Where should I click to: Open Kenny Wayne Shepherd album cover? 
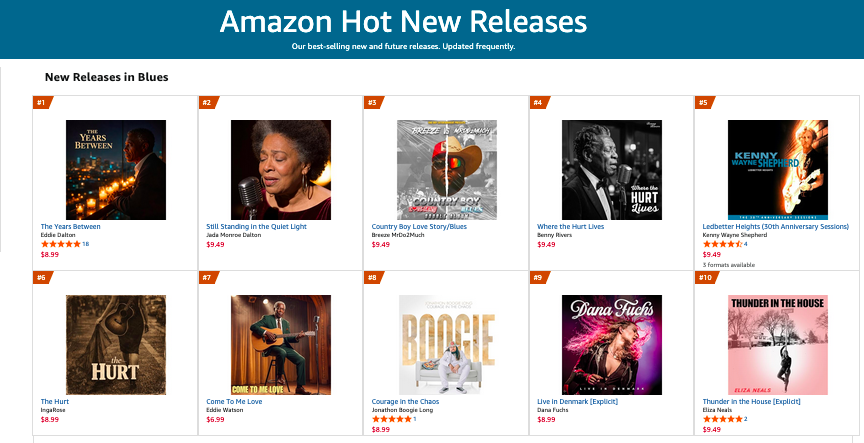[777, 170]
